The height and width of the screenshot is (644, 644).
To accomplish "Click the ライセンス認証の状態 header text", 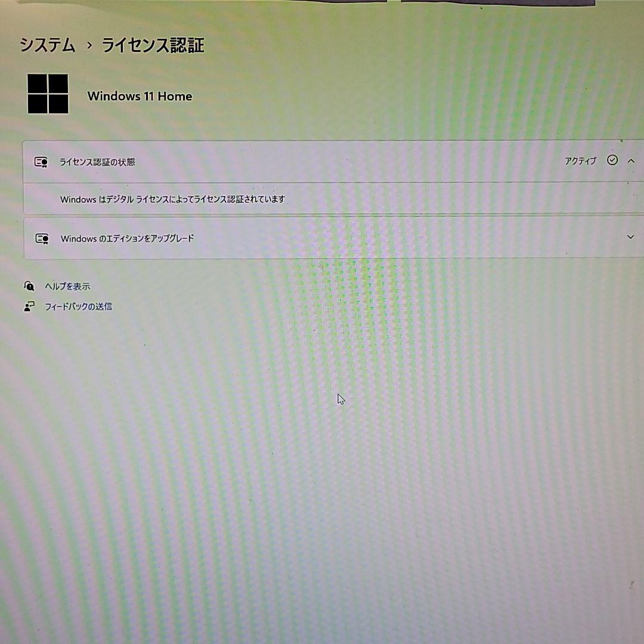I will click(x=96, y=160).
